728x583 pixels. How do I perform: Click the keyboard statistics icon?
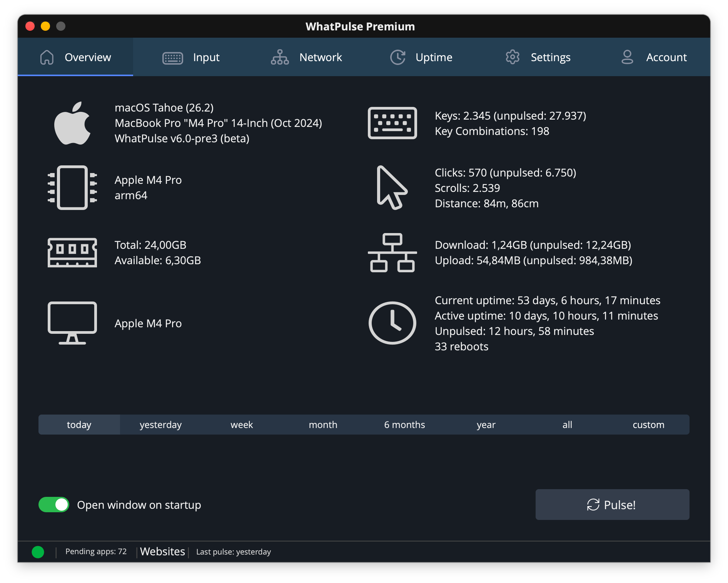click(x=392, y=123)
